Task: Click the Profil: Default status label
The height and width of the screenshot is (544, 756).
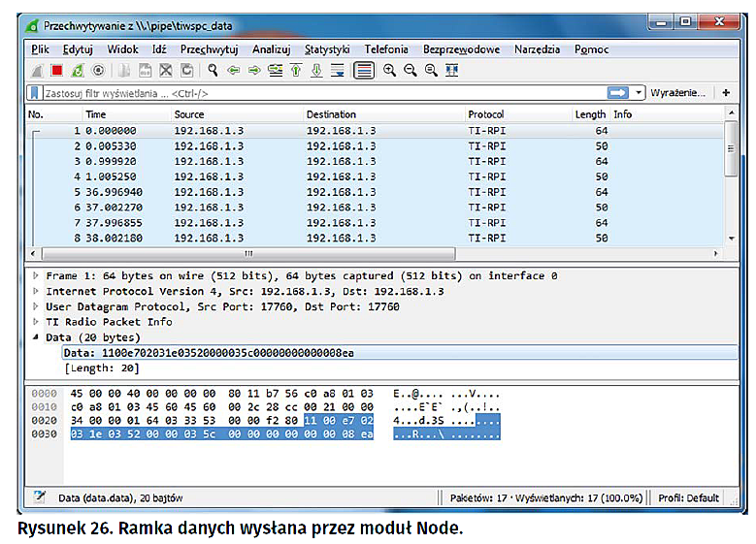Action: point(689,497)
